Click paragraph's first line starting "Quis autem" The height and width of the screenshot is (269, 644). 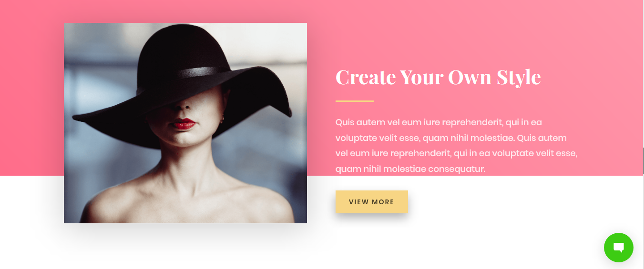pyautogui.click(x=439, y=122)
